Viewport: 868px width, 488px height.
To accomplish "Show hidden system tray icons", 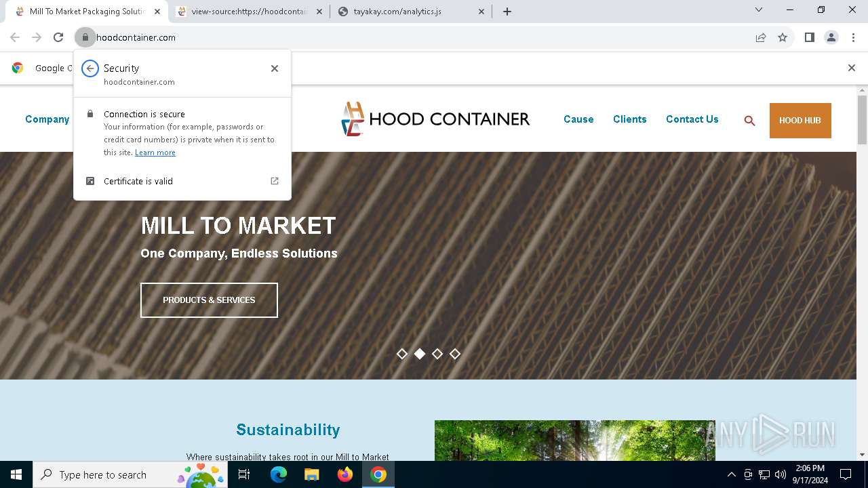I will 731,474.
